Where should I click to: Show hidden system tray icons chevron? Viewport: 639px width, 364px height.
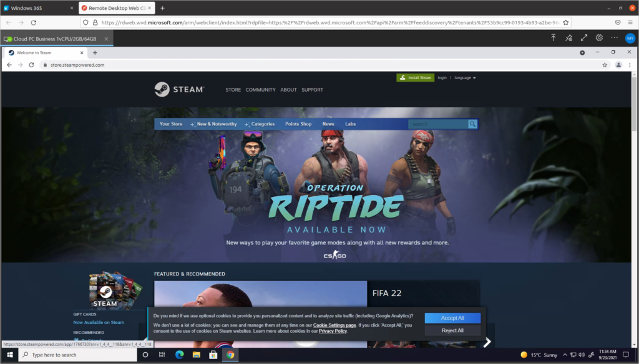(565, 355)
